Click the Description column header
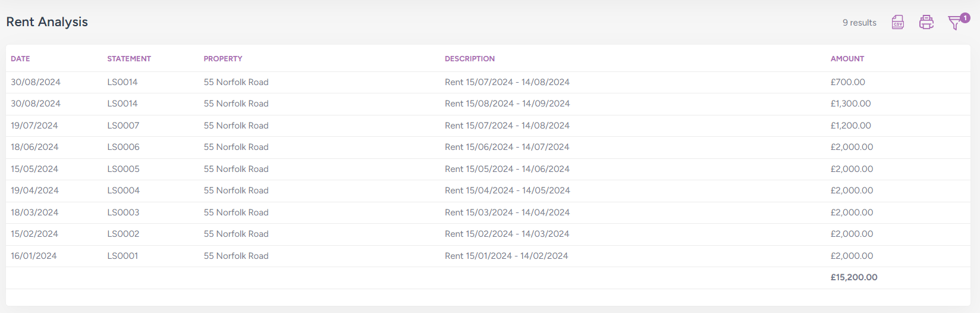 click(469, 59)
